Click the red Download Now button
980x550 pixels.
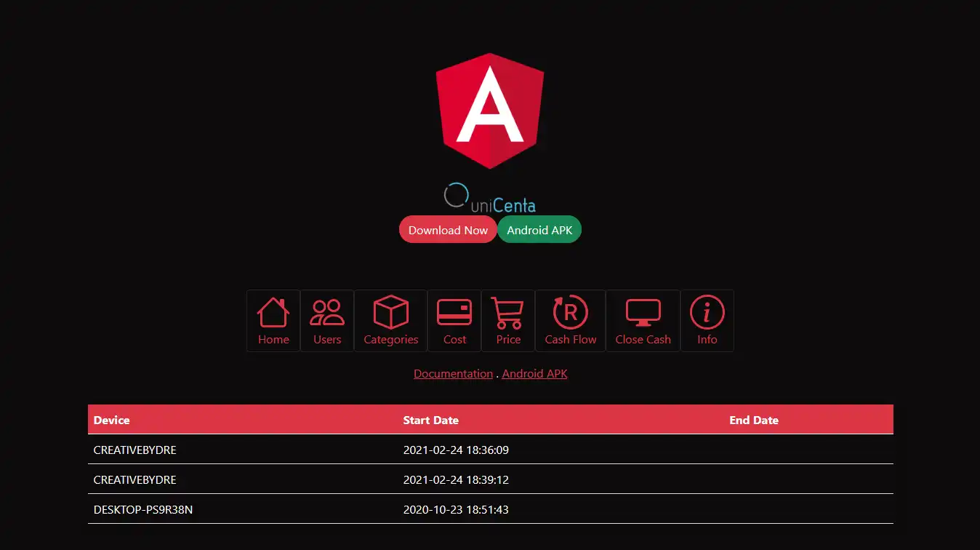(x=448, y=230)
